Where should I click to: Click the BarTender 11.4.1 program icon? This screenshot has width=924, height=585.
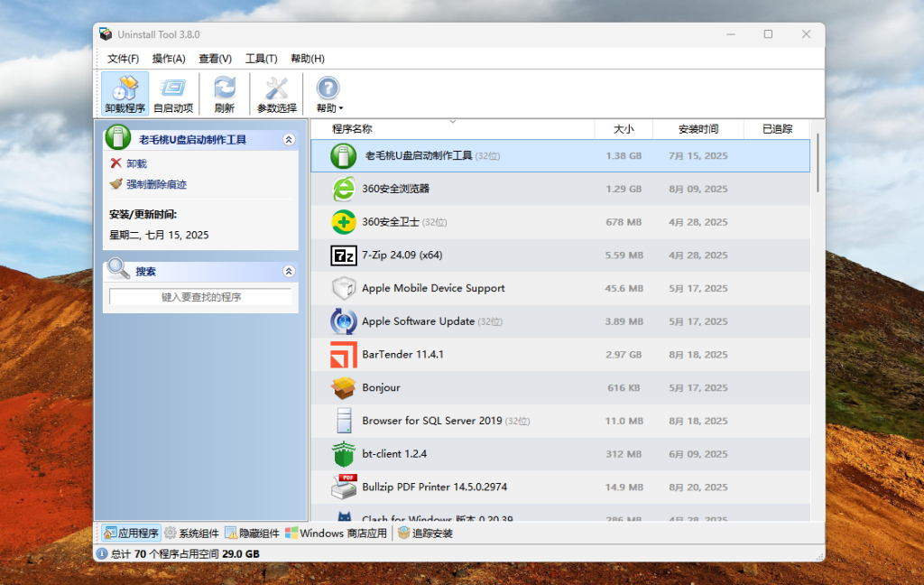[x=344, y=355]
